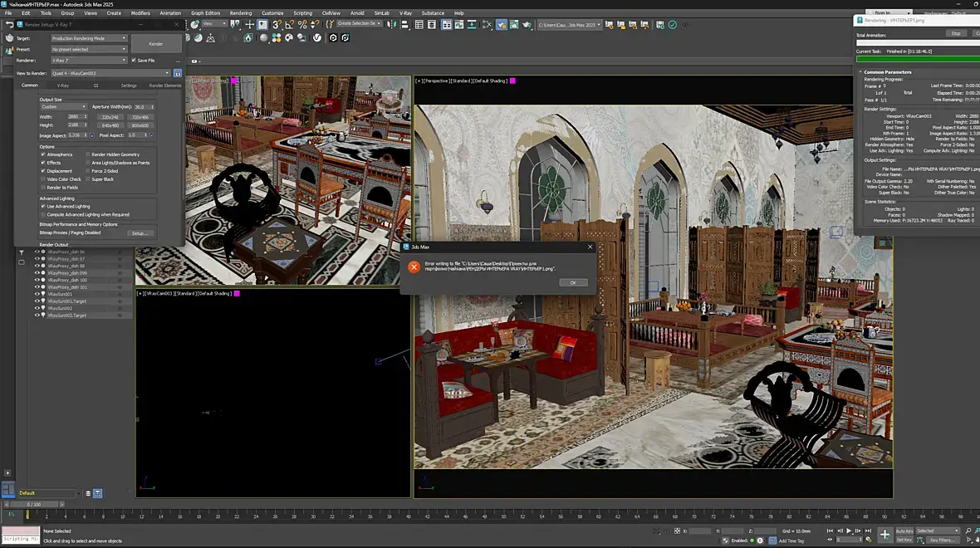Screen dimensions: 980x548
Task: Enable the Render Hidden Geometry checkbox
Action: click(87, 154)
